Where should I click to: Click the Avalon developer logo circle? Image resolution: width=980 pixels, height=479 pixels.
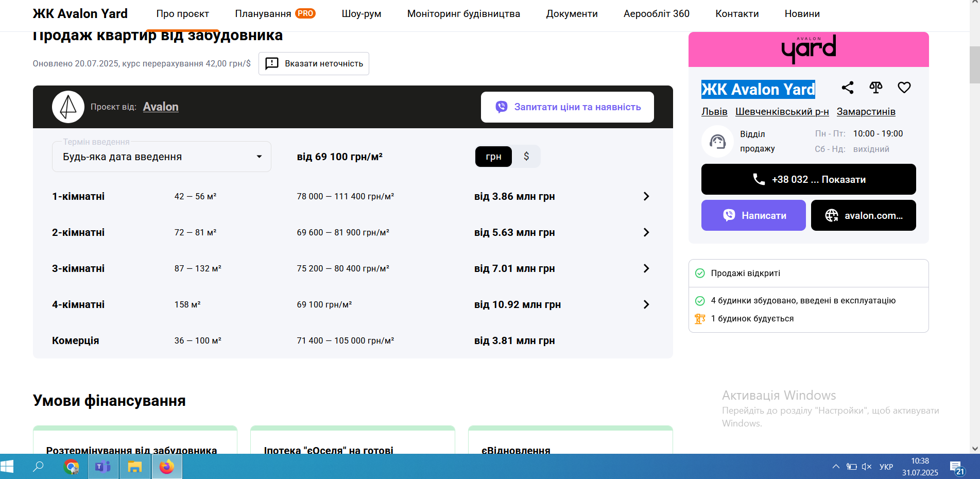coord(68,107)
